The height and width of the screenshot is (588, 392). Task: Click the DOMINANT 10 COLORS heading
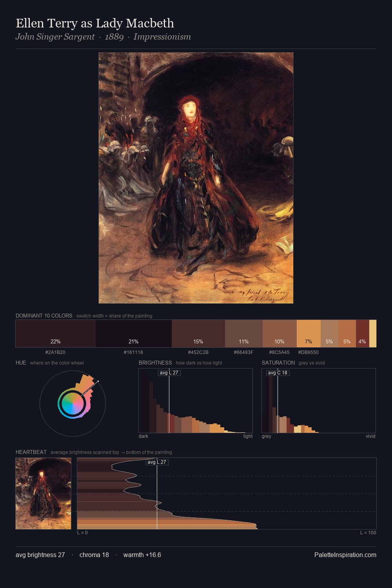pyautogui.click(x=44, y=316)
